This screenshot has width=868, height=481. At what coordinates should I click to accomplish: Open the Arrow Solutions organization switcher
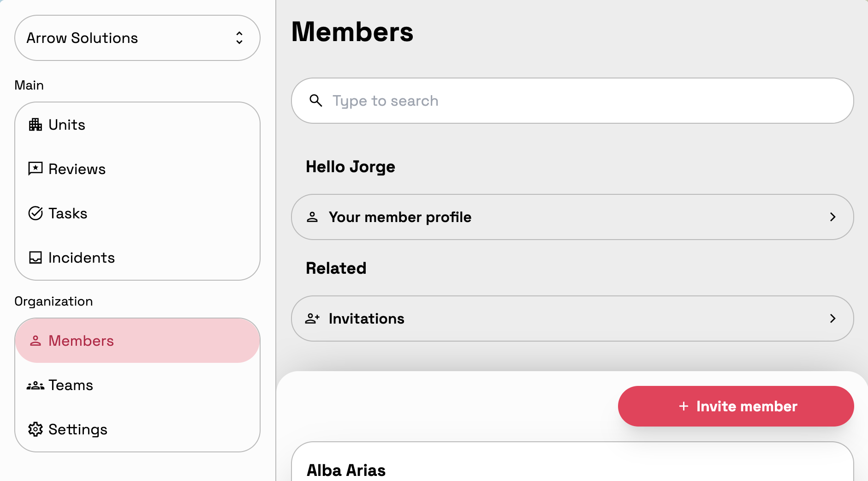pyautogui.click(x=137, y=38)
